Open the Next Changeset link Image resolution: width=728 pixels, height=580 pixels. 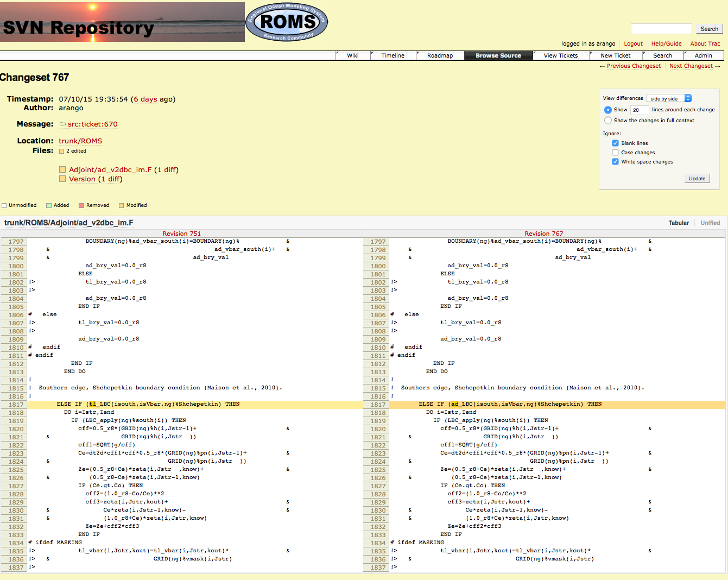pyautogui.click(x=691, y=66)
